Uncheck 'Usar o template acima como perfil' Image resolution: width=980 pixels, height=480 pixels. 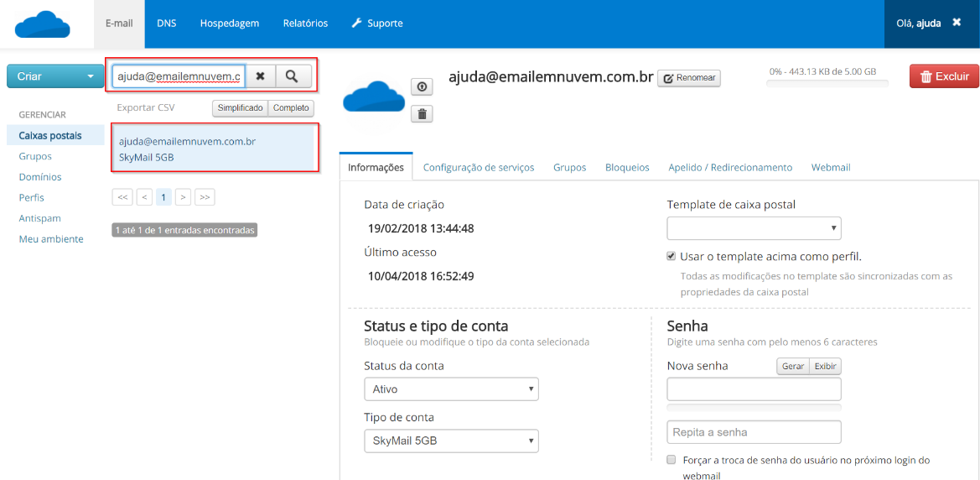click(671, 256)
